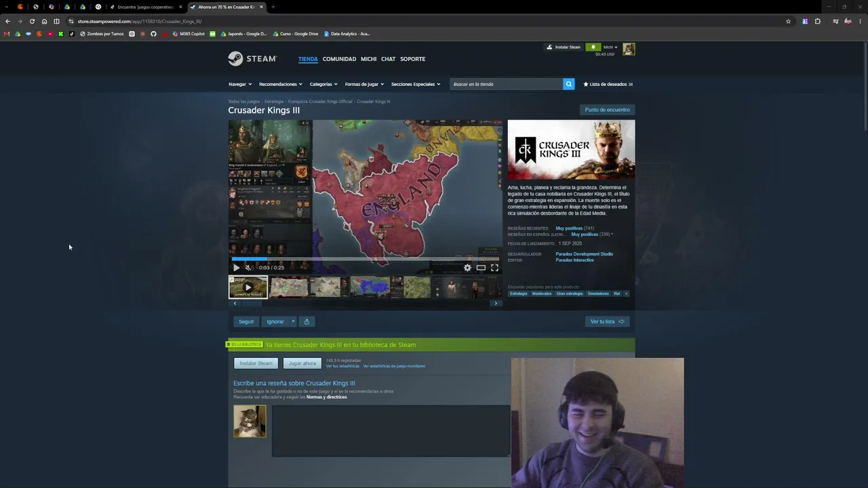This screenshot has width=868, height=488.
Task: Toggle theater mode on the video player
Action: click(x=481, y=268)
